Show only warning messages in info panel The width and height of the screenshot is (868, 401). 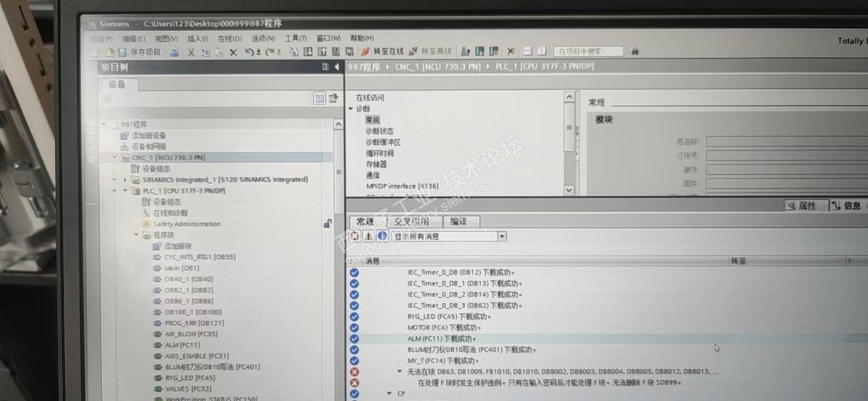(369, 236)
